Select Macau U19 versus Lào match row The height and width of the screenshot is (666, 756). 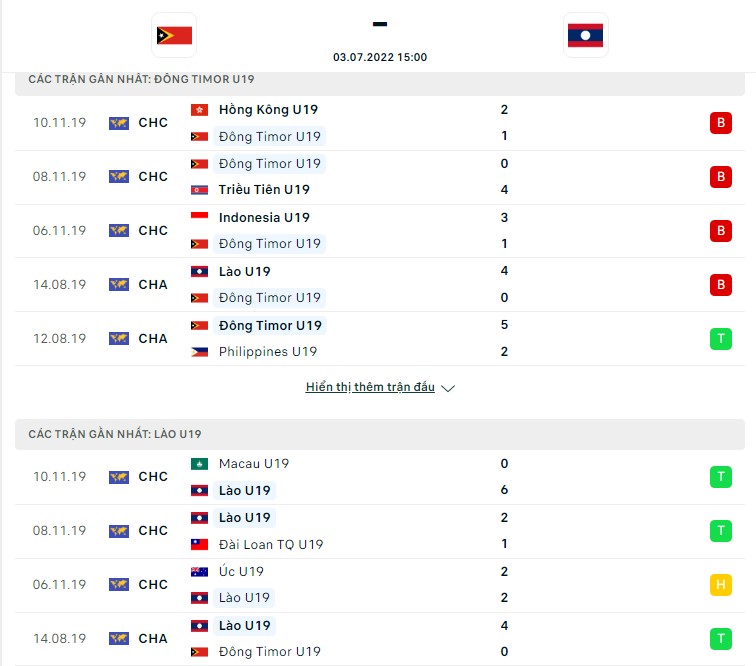pos(380,477)
